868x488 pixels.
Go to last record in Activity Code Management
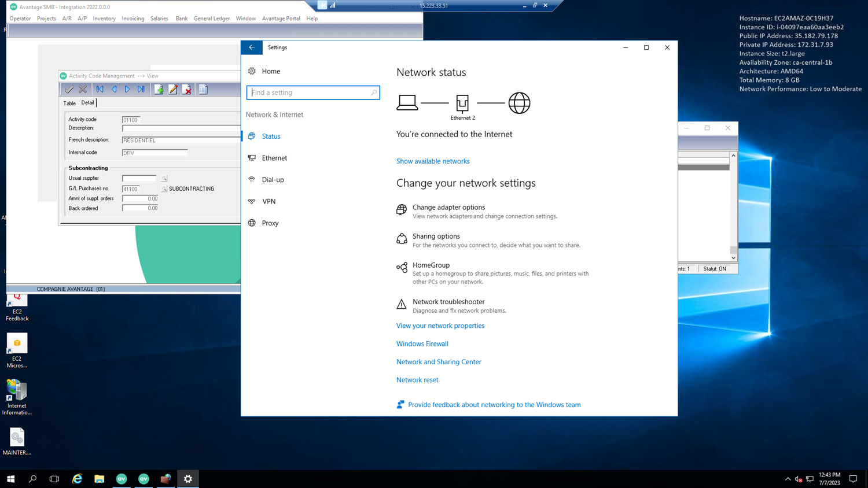(141, 90)
